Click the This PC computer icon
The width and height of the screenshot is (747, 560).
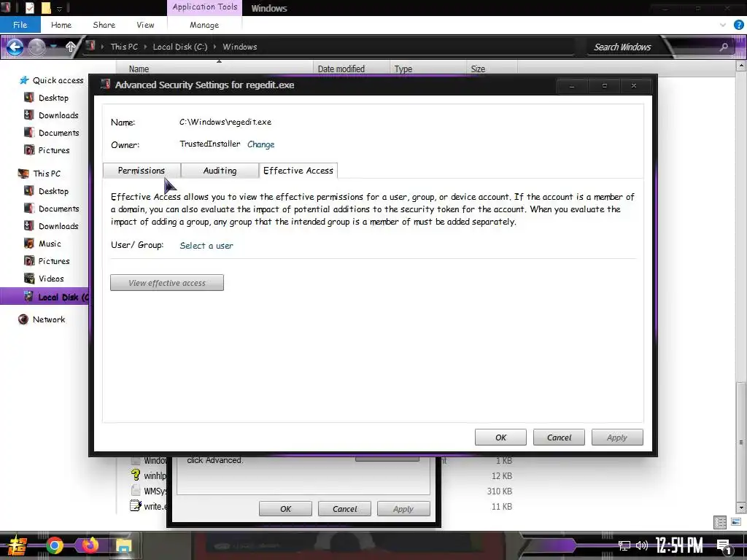[23, 174]
